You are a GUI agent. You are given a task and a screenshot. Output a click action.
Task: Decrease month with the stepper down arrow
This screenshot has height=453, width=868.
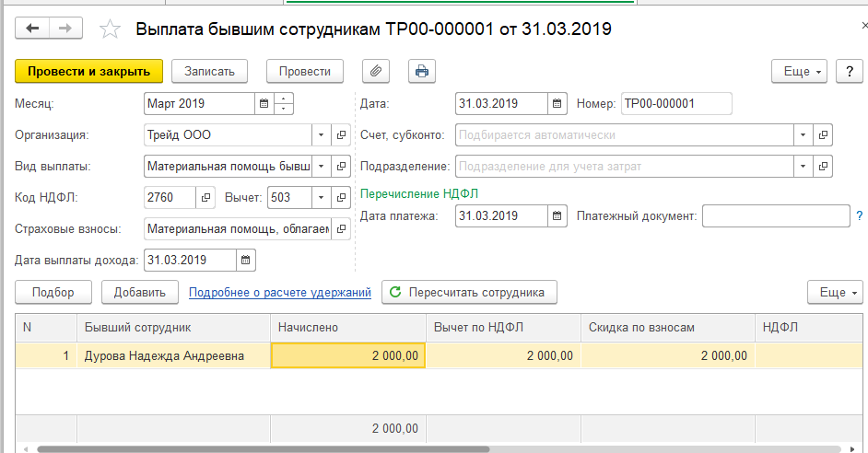coord(284,109)
